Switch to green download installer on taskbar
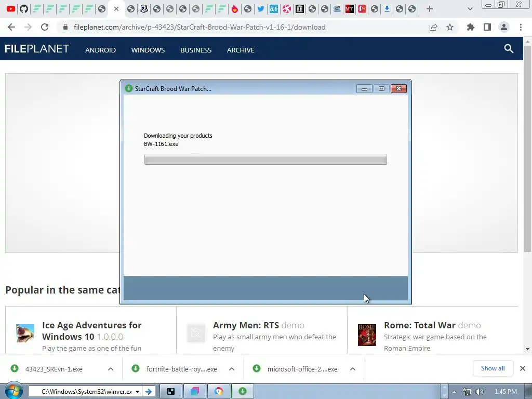Viewport: 532px width, 399px height. 243,392
